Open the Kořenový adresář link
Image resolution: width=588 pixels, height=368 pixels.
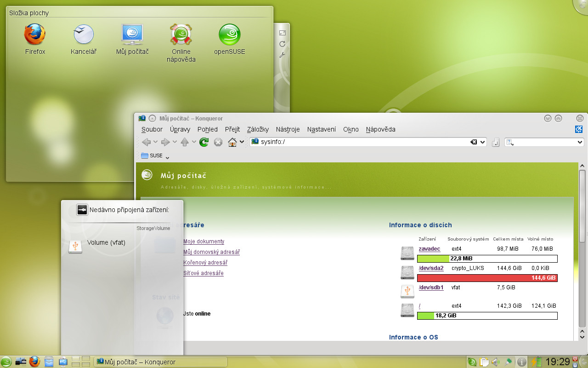[x=205, y=263]
